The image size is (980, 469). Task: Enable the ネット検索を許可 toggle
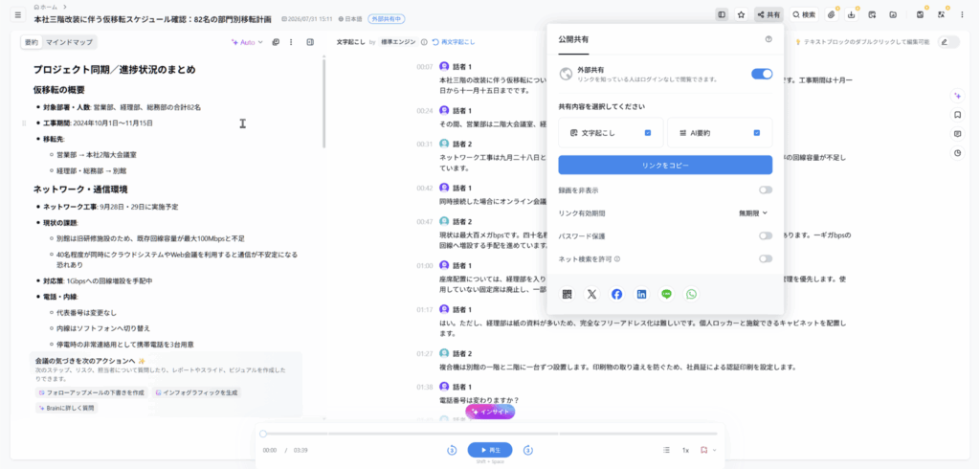point(766,258)
